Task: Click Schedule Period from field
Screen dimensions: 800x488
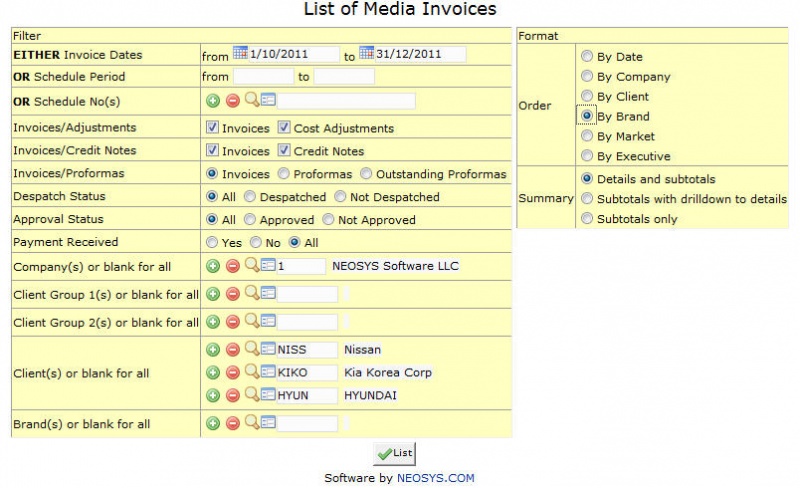Action: [263, 77]
